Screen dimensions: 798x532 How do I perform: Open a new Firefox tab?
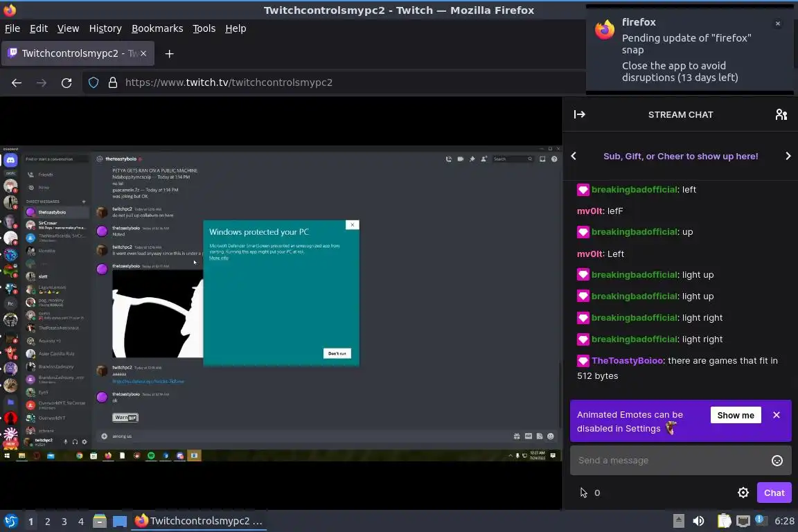tap(170, 53)
